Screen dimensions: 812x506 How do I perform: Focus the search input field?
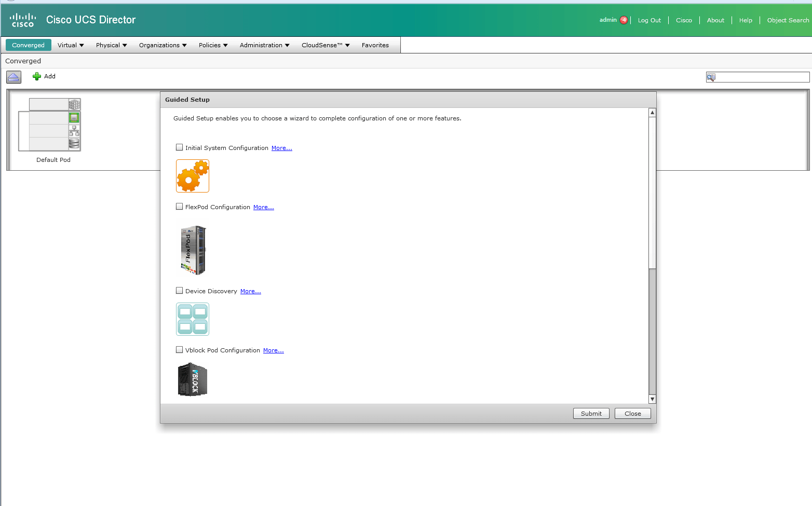tap(762, 77)
